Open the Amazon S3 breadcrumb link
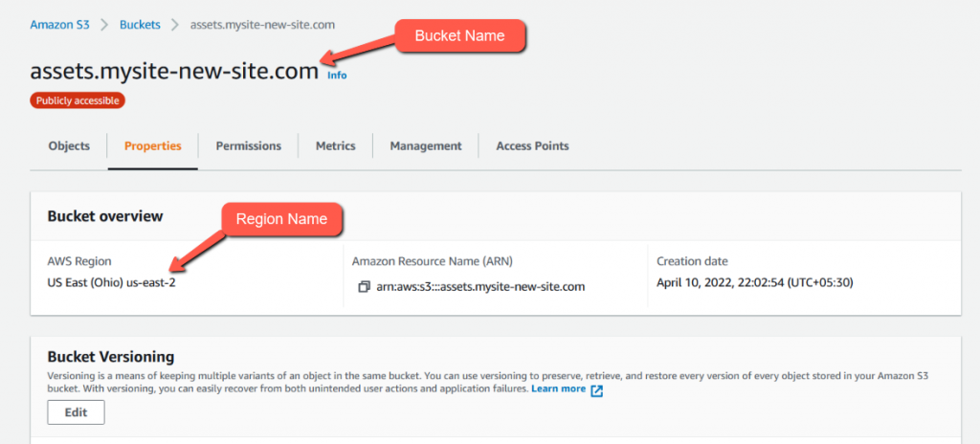980x444 pixels. pos(60,25)
